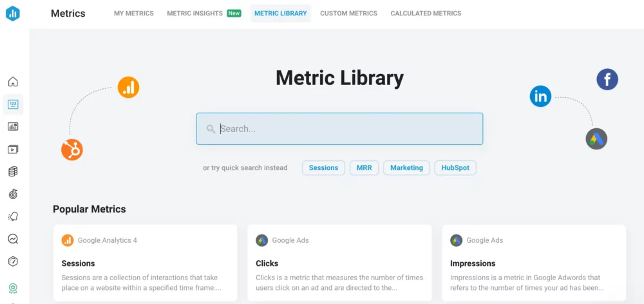Open Home from the sidebar
The image size is (644, 304).
13,81
